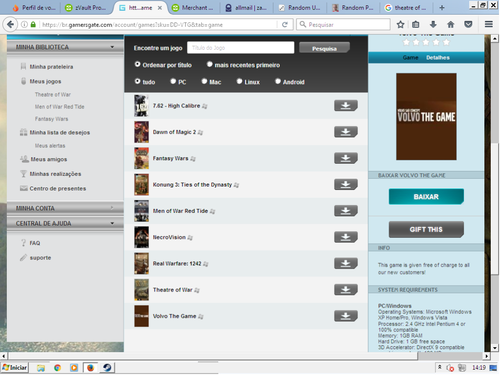Open 'Minha lista de desejos' link

point(60,132)
